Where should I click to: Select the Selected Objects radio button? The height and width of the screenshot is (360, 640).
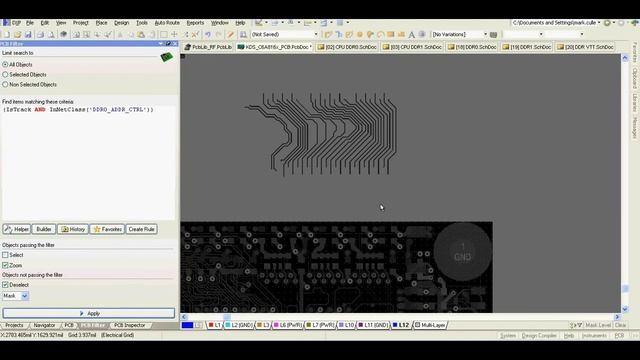click(5, 75)
